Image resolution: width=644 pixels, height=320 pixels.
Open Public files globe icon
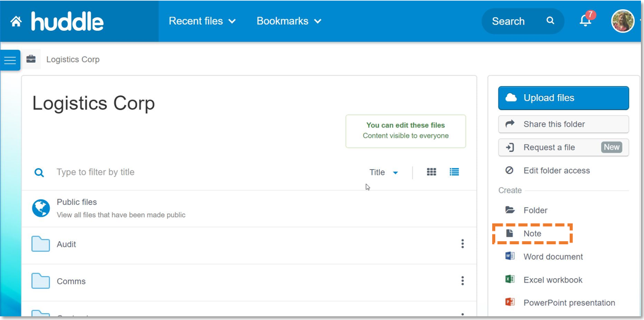(41, 208)
